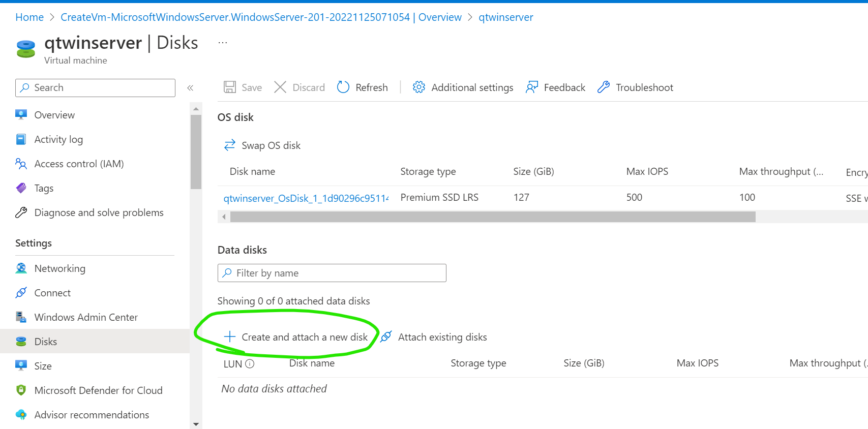Click the Additional settings gear icon

(419, 87)
